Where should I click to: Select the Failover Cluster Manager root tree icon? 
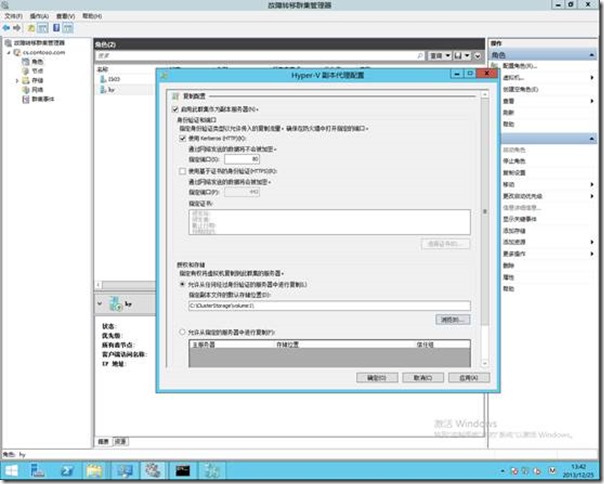pyautogui.click(x=8, y=43)
